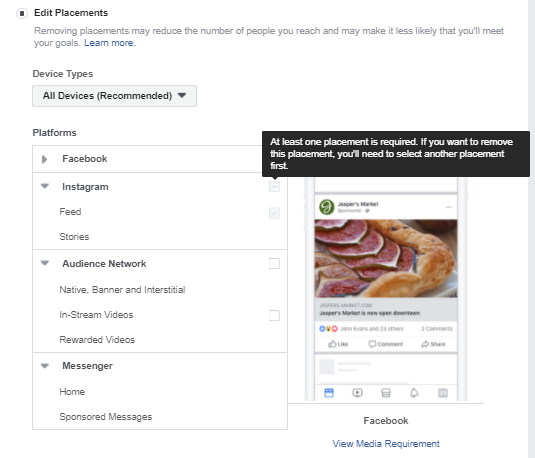Image resolution: width=535 pixels, height=458 pixels.
Task: Open the Learn more link
Action: (x=110, y=43)
